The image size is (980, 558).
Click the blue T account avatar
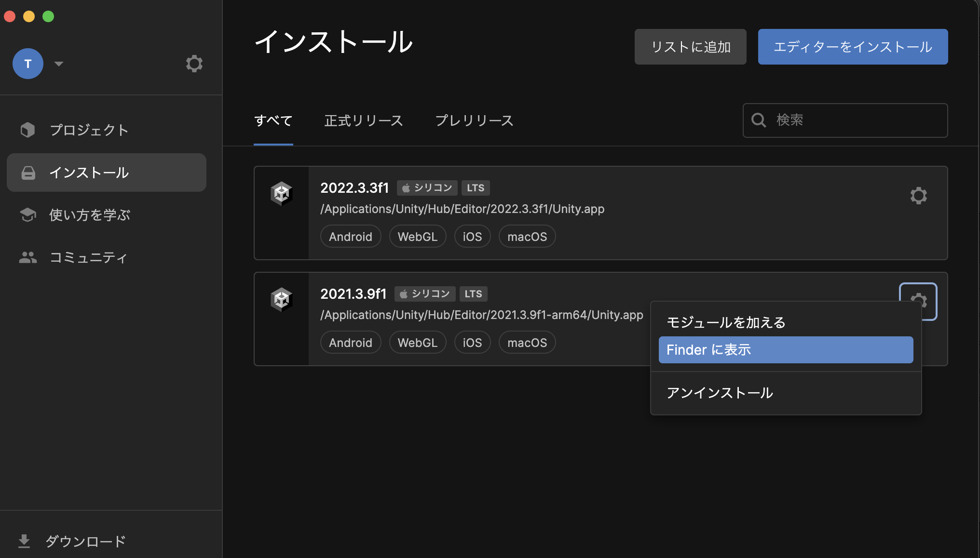(x=28, y=64)
